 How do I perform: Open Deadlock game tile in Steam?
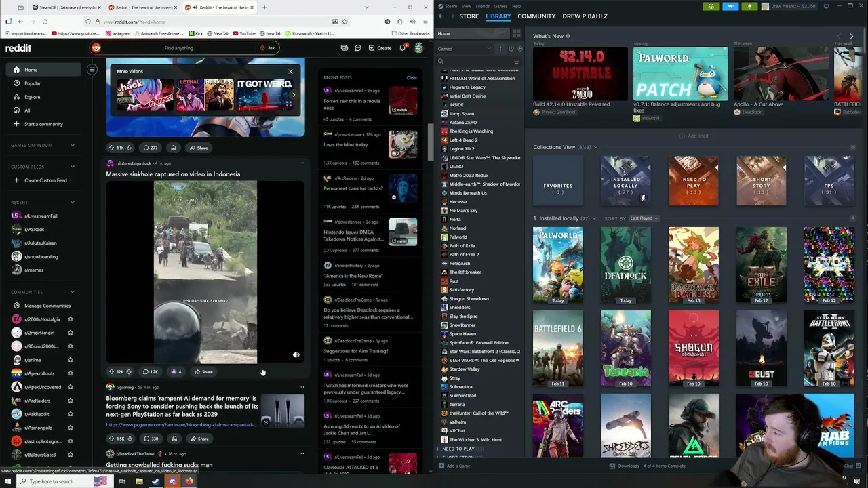click(625, 265)
